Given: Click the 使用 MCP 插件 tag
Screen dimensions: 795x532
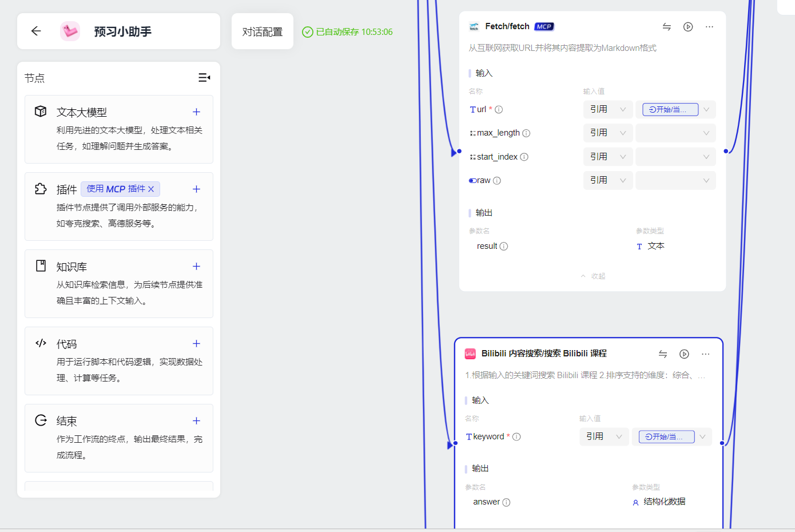Looking at the screenshot, I should [x=121, y=189].
